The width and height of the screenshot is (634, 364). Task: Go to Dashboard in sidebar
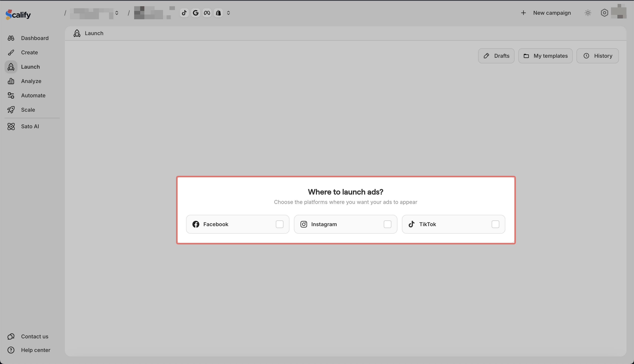tap(35, 38)
